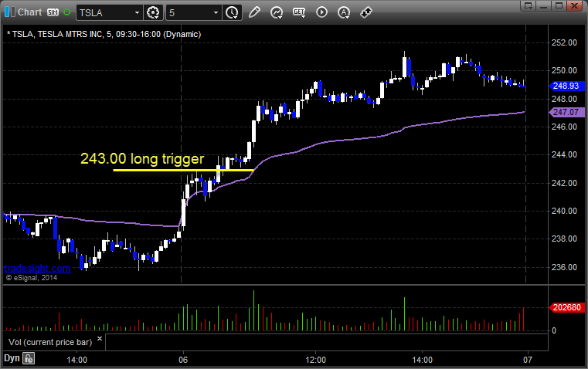Click the 236.00 price axis label

click(x=564, y=267)
